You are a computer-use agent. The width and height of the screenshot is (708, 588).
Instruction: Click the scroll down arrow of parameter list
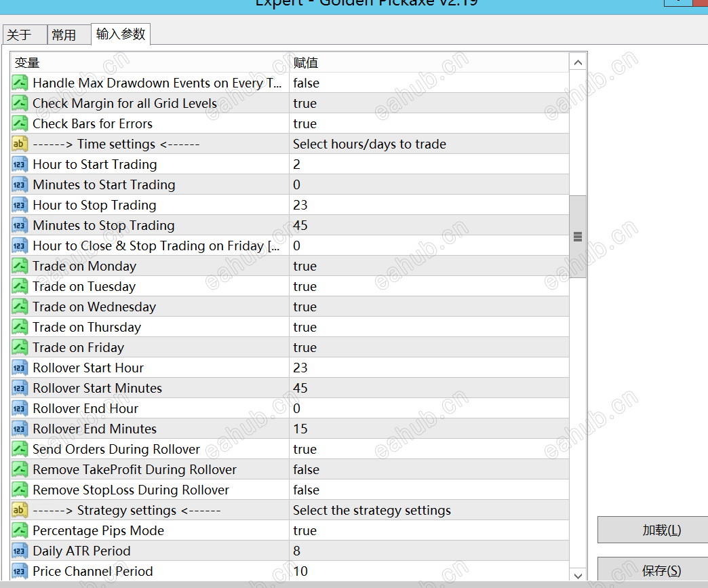click(578, 575)
